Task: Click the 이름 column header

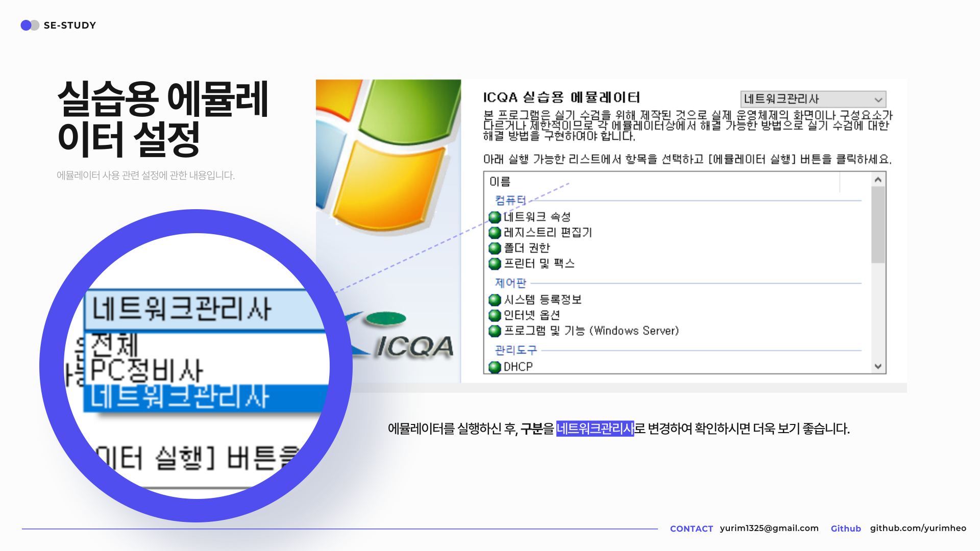Action: coord(500,182)
